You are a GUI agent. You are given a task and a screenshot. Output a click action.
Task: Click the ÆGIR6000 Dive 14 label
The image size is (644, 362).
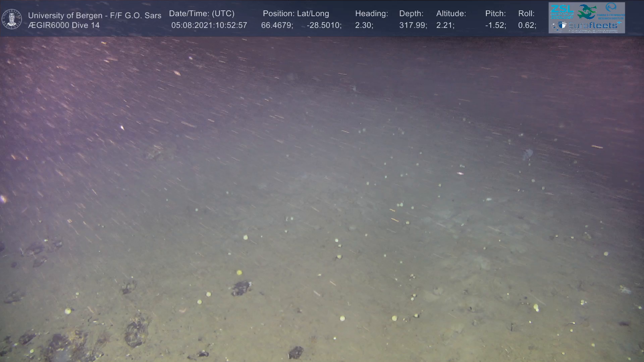pos(64,25)
